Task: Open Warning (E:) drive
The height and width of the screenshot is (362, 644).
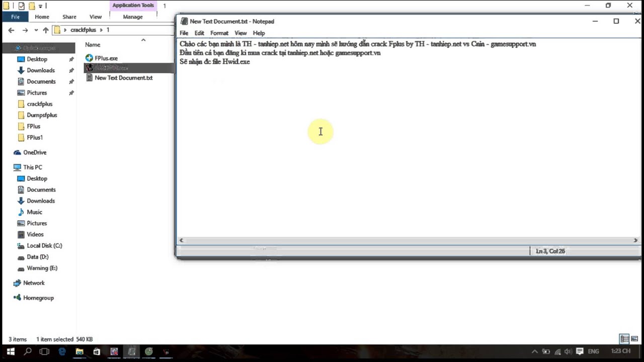Action: coord(42,268)
